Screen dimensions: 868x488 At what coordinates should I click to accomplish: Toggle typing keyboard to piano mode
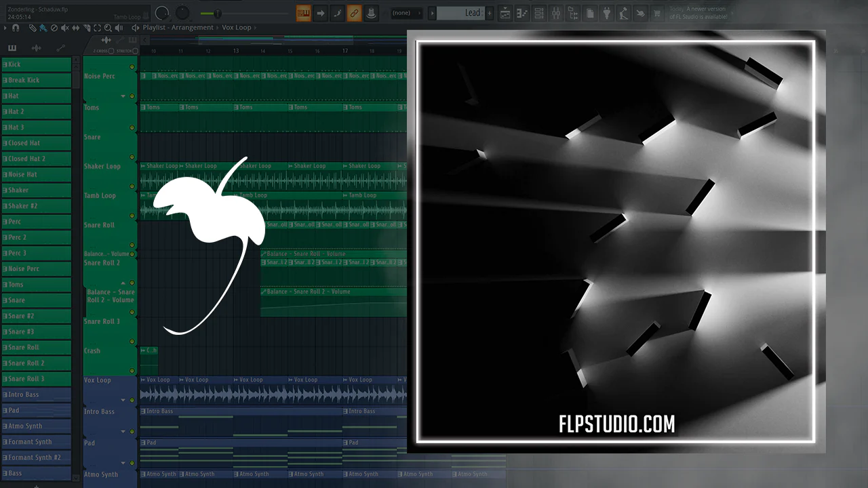pyautogui.click(x=303, y=13)
